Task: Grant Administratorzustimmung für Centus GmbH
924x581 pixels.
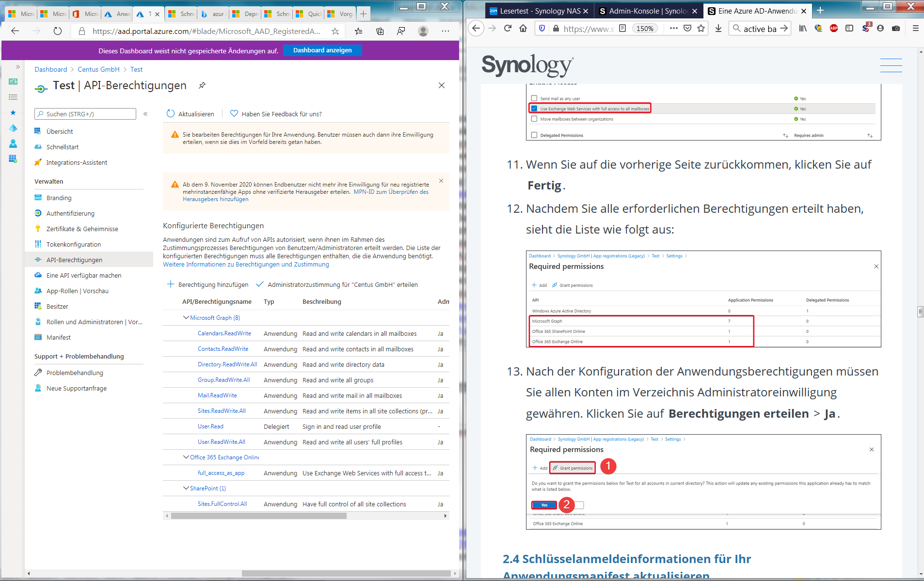Action: click(x=337, y=284)
